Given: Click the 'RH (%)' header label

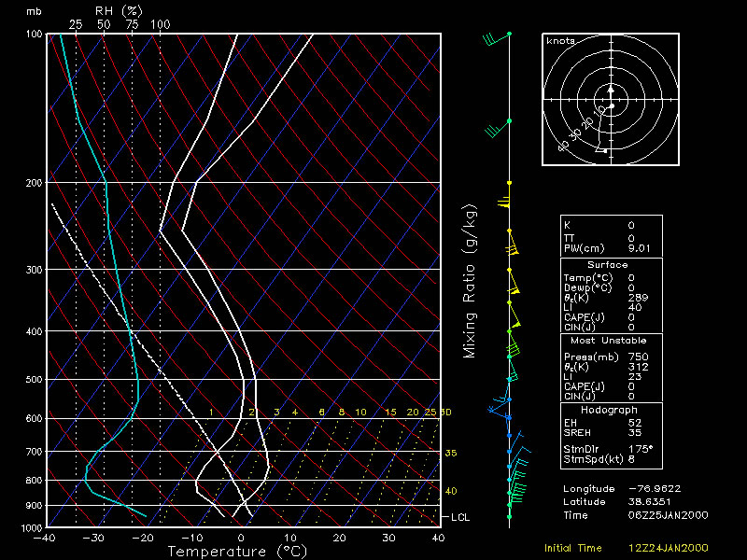Looking at the screenshot, I should (x=119, y=10).
